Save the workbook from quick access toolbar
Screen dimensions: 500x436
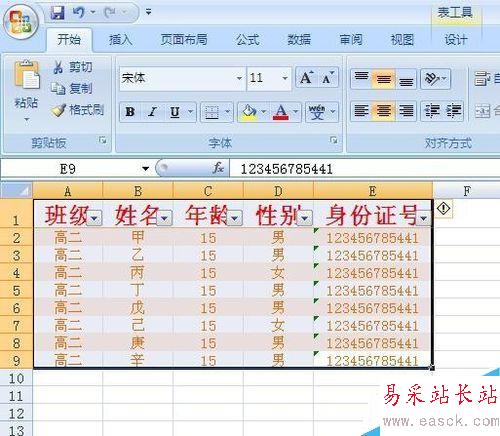pyautogui.click(x=57, y=13)
